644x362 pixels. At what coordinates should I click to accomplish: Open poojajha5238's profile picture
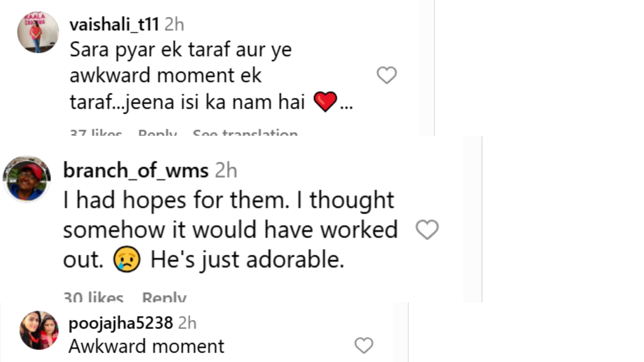coord(39,330)
